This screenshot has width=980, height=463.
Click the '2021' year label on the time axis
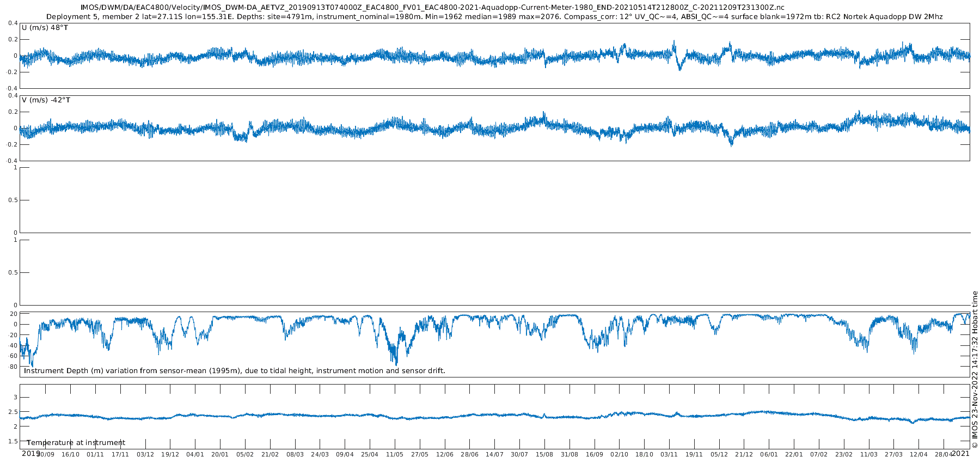tap(960, 453)
